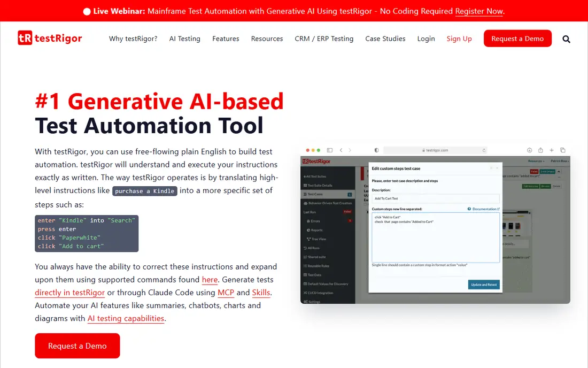Open the AI Testing menu item
This screenshot has width=588, height=368.
tap(184, 39)
